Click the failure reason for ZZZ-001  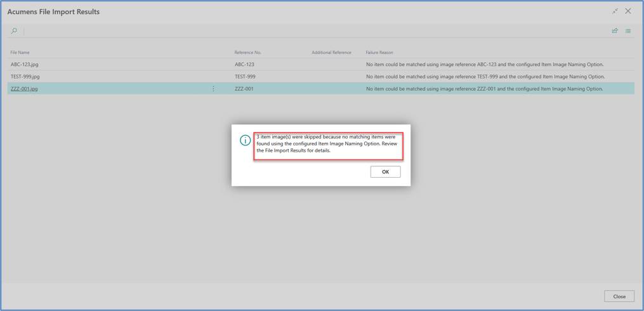click(485, 88)
